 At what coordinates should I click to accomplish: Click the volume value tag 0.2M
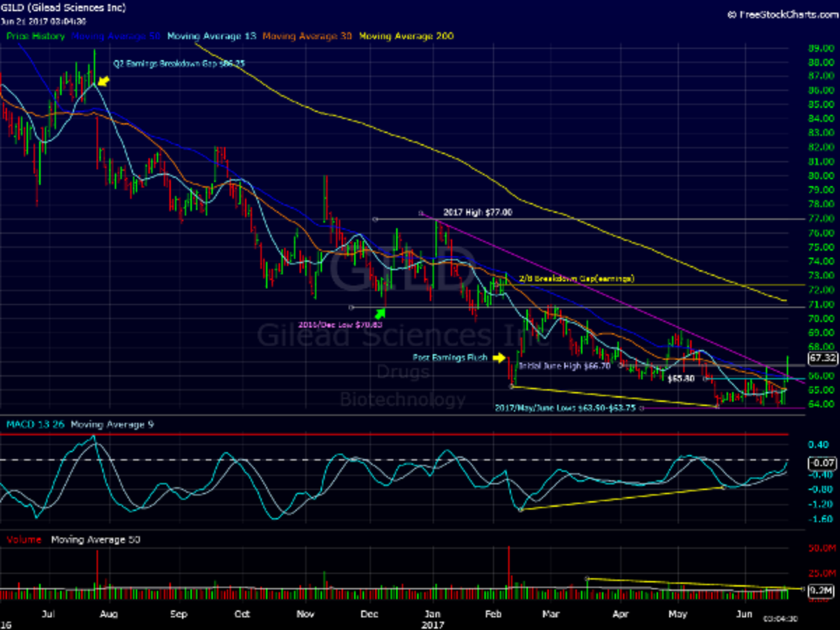click(820, 591)
